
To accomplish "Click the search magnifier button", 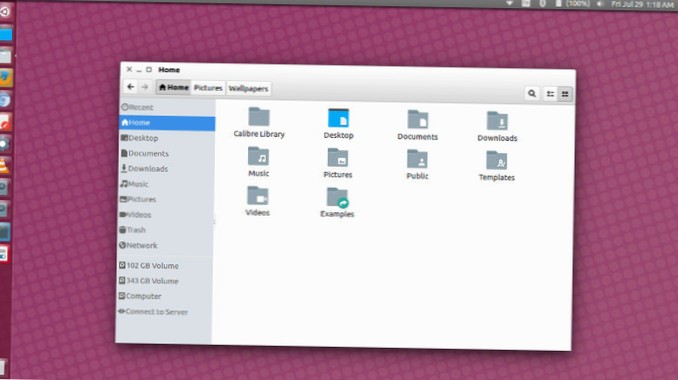I will (532, 93).
